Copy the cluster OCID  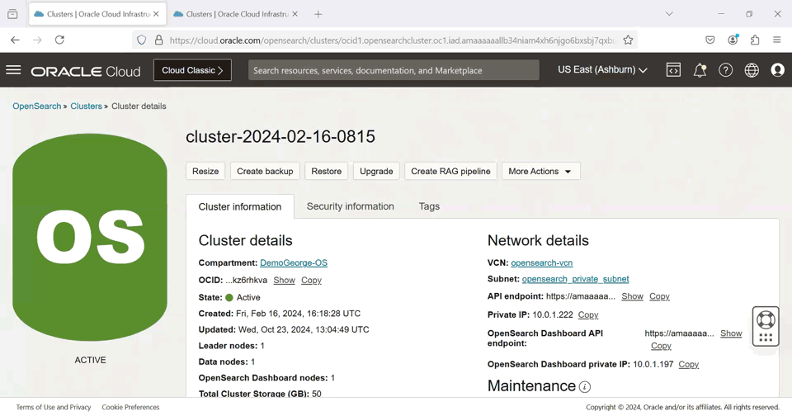311,280
